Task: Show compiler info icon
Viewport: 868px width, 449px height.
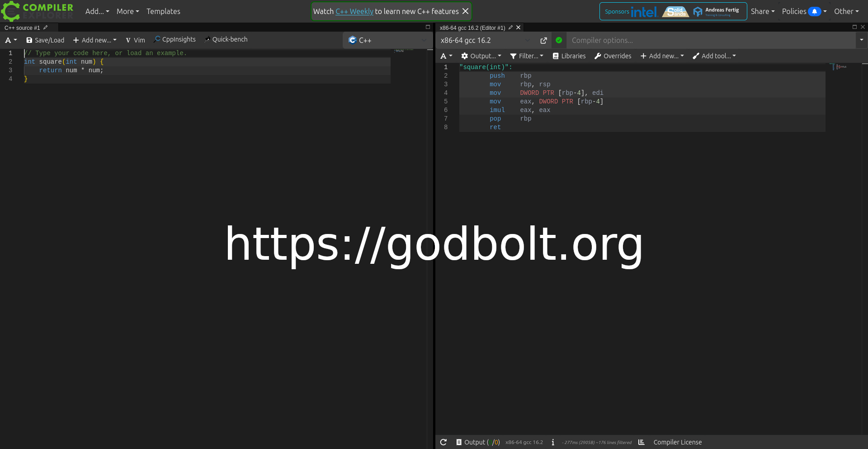Action: point(553,442)
